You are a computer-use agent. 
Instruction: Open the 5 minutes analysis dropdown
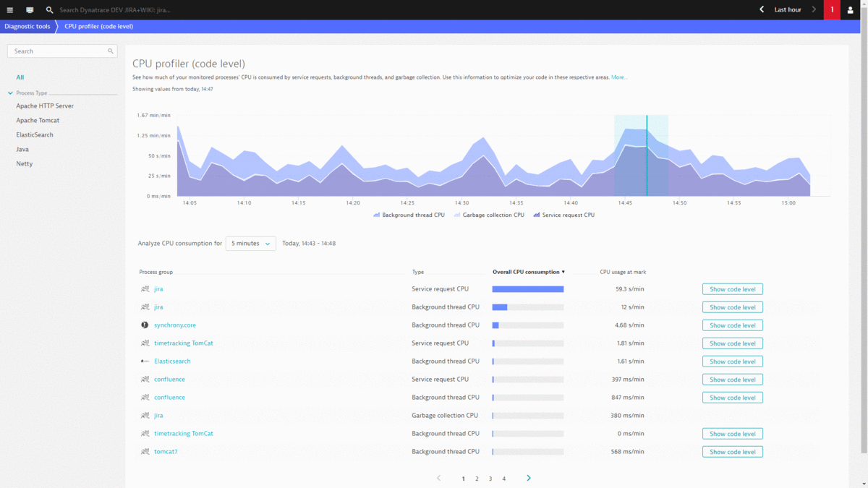tap(250, 244)
